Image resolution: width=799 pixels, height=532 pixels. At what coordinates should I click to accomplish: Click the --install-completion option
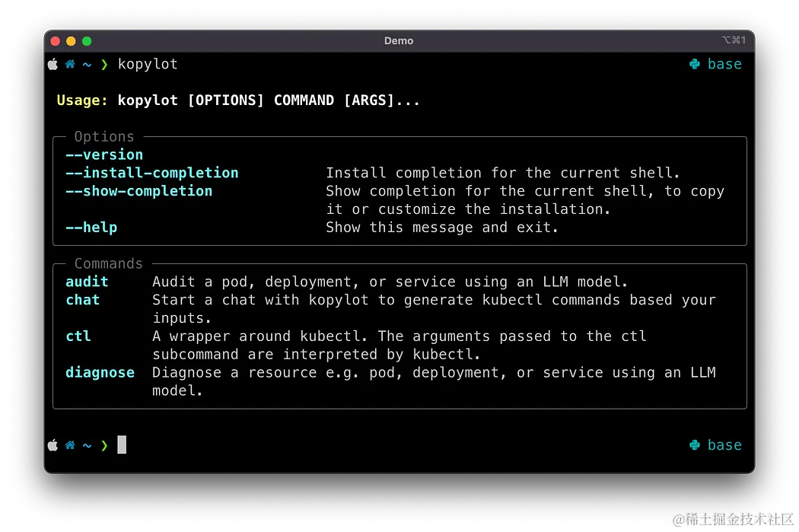point(152,174)
